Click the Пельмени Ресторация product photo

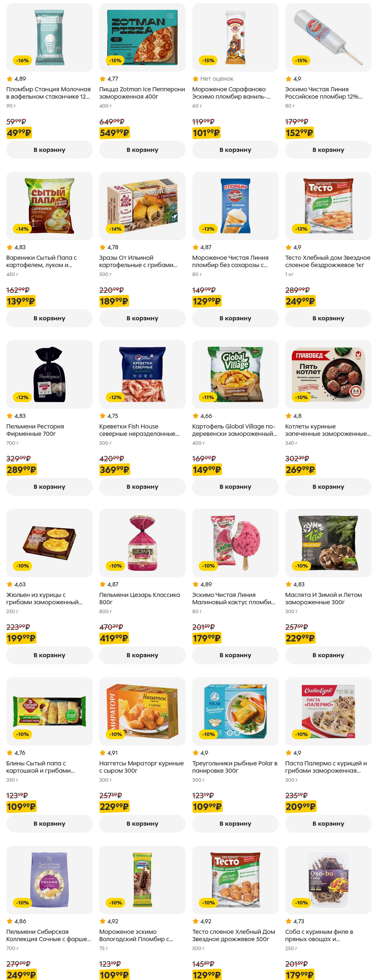click(x=49, y=374)
